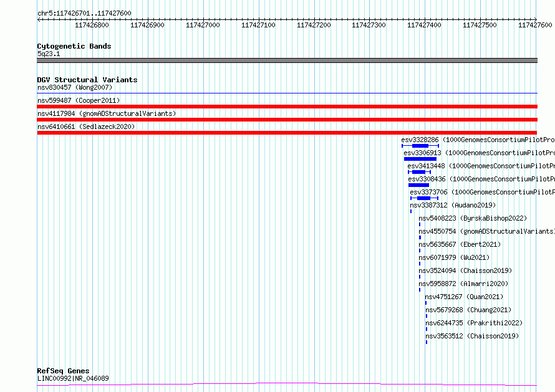This screenshot has width=555, height=392.
Task: Open variant nsv3387312 (Audano2019)
Action: [453, 205]
